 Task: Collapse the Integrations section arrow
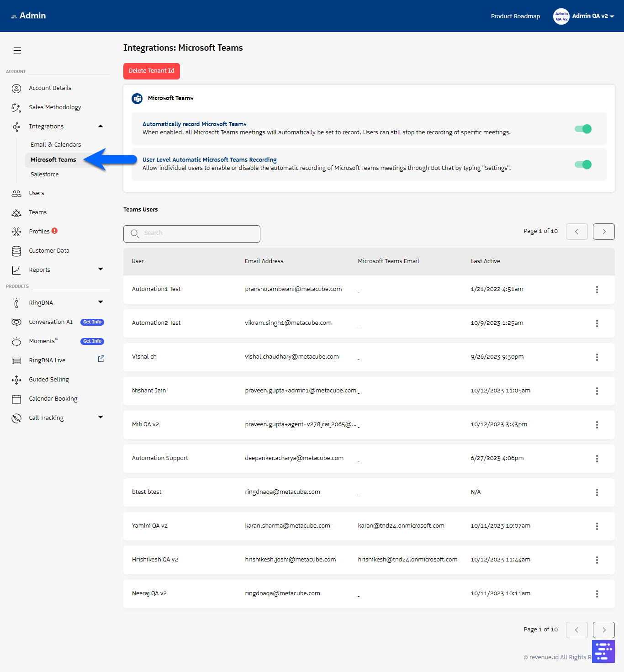[100, 126]
